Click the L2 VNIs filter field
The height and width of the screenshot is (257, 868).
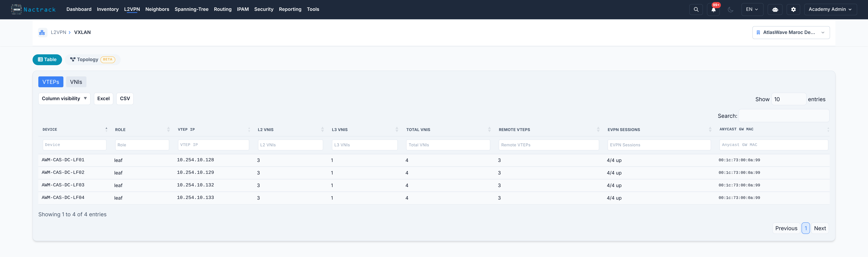pyautogui.click(x=290, y=145)
